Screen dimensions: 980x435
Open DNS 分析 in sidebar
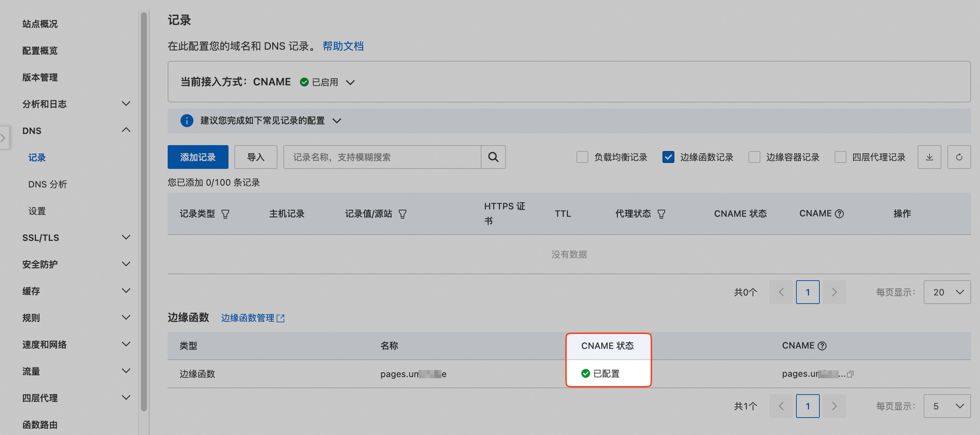pyautogui.click(x=47, y=184)
